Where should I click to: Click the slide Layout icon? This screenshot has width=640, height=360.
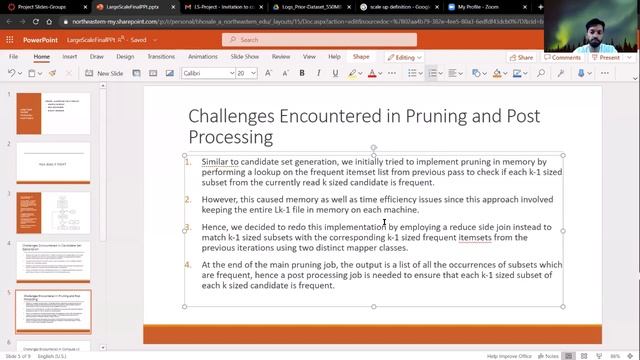(136, 73)
